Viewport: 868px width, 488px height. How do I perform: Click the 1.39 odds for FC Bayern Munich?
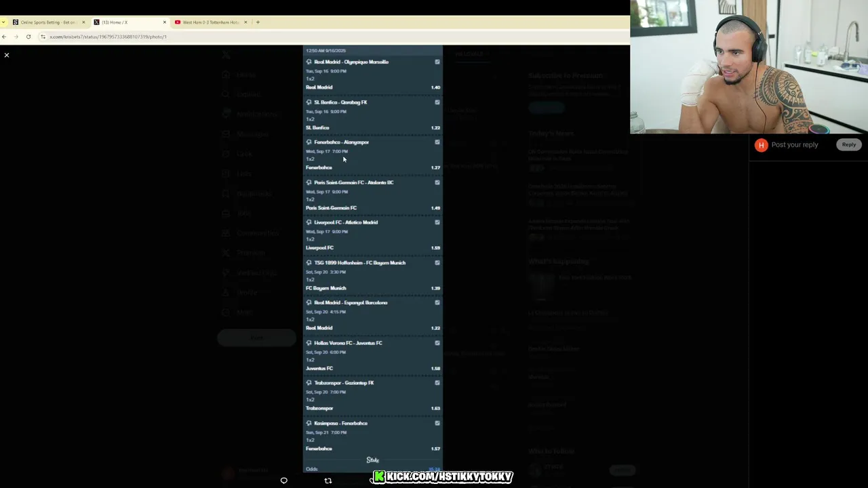(x=435, y=288)
